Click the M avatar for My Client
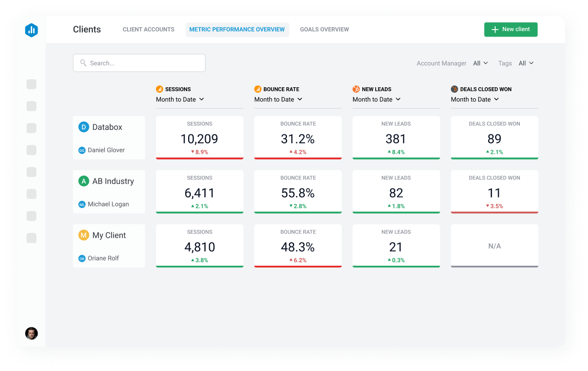This screenshot has width=588, height=371. coord(84,235)
